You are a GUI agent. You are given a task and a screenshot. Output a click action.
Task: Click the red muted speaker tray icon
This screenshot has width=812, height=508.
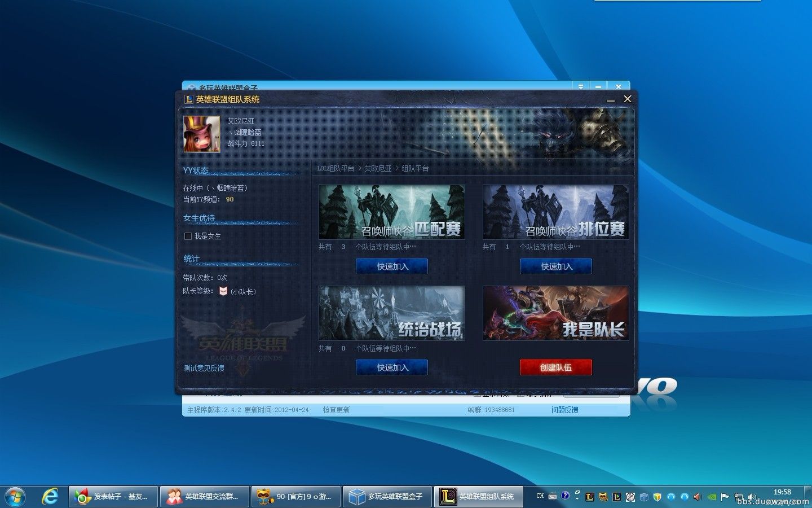coord(698,497)
